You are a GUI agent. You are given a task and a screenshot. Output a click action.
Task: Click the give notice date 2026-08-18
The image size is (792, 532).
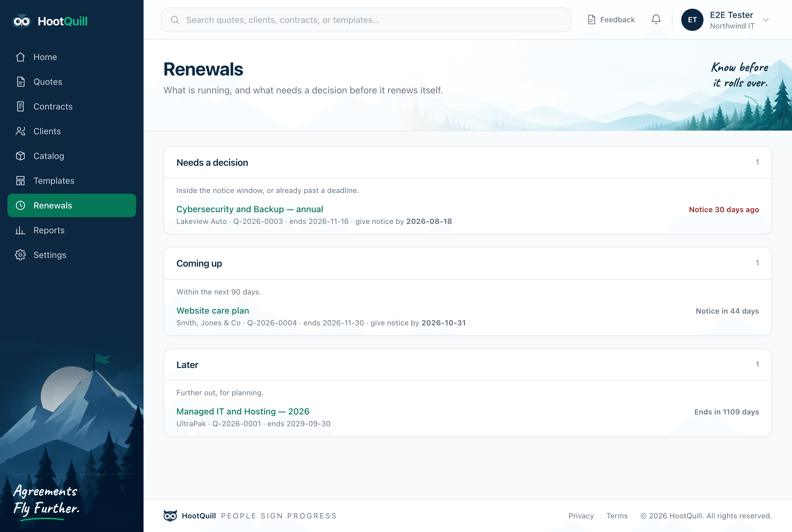coord(429,221)
